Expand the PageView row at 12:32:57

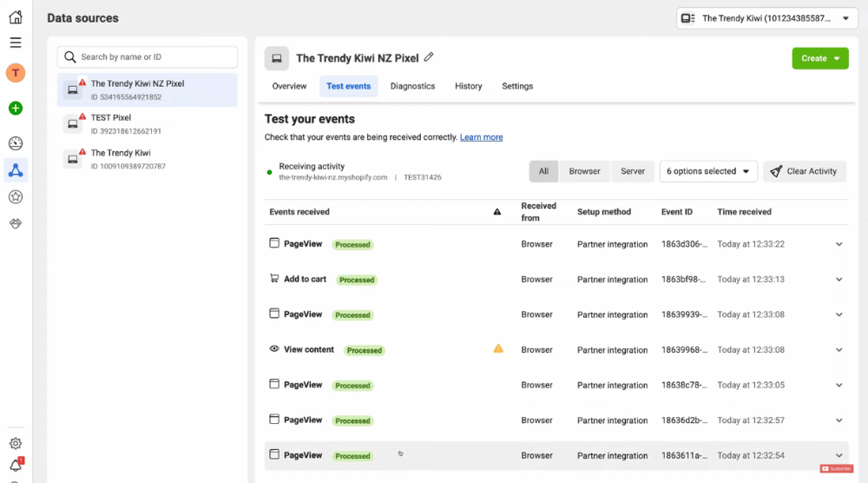coord(839,420)
